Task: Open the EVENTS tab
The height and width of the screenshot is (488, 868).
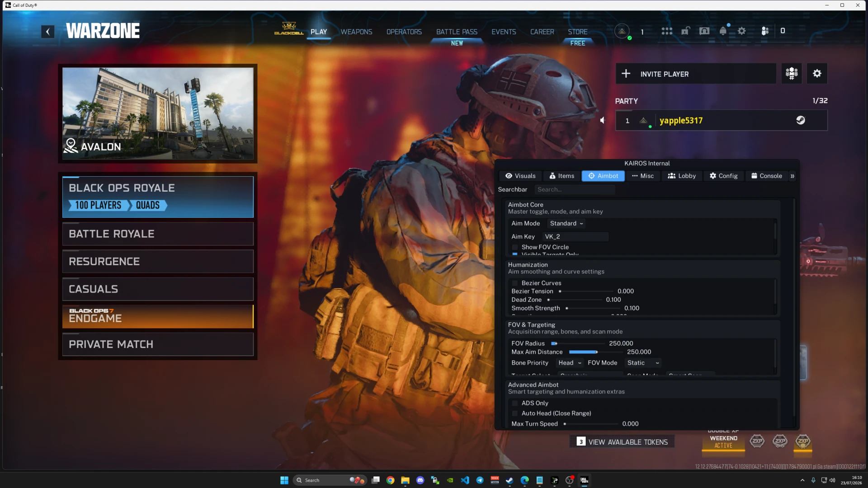Action: point(504,32)
